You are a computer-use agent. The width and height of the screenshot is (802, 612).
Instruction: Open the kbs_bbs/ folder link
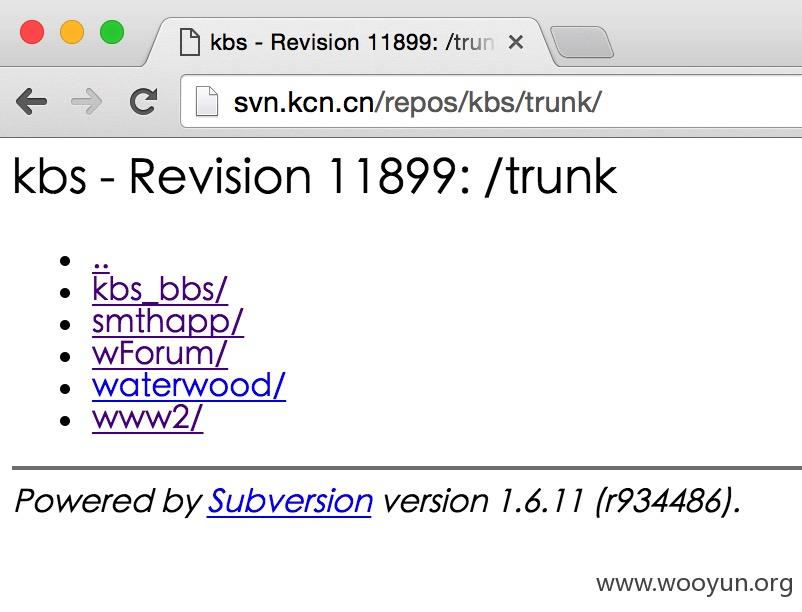160,290
